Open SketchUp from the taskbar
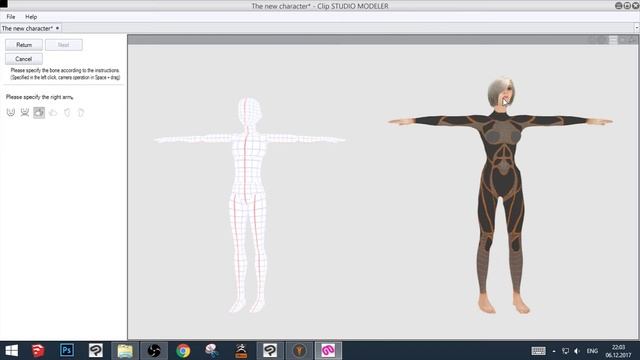The height and width of the screenshot is (360, 640). pyautogui.click(x=38, y=351)
